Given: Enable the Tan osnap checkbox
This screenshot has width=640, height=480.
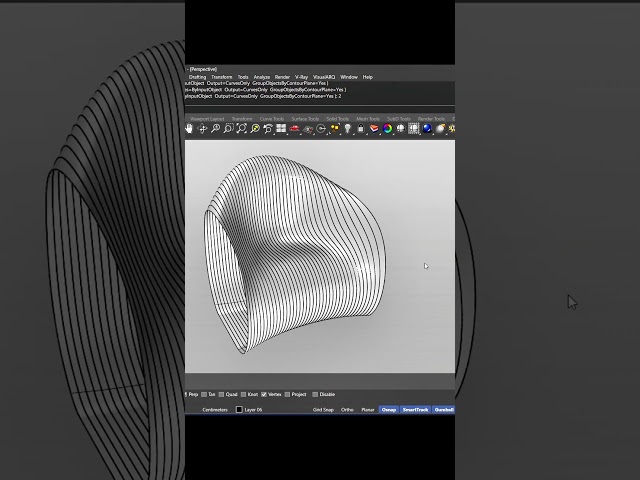Looking at the screenshot, I should pos(204,394).
